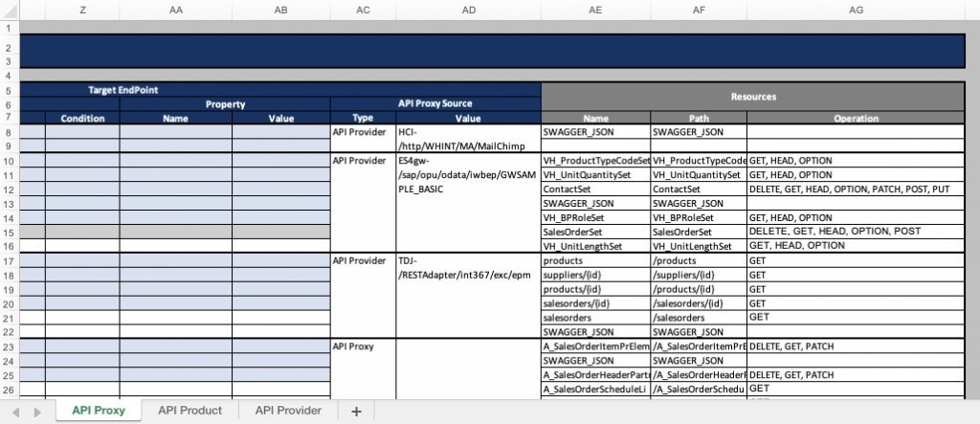Select column AB header
Image resolution: width=980 pixels, height=424 pixels.
[281, 10]
